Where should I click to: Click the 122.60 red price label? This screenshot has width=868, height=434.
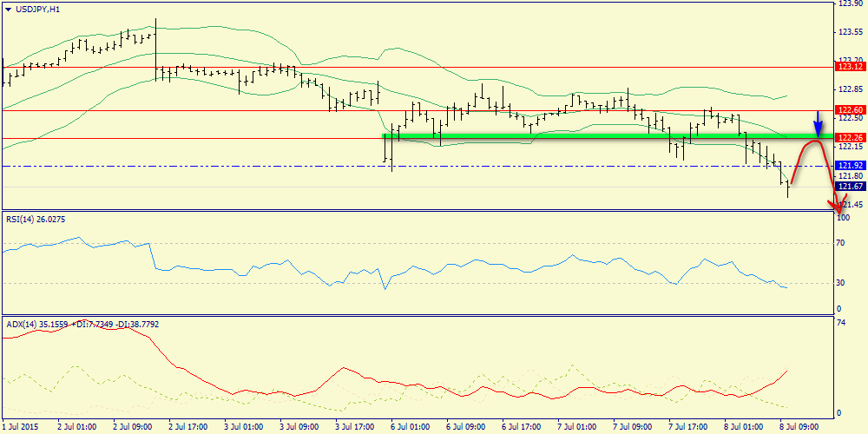point(847,110)
